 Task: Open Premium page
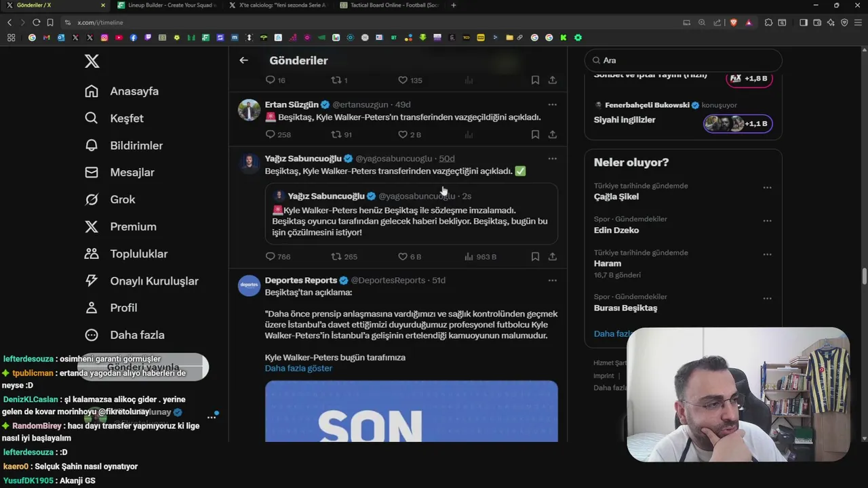tap(120, 227)
